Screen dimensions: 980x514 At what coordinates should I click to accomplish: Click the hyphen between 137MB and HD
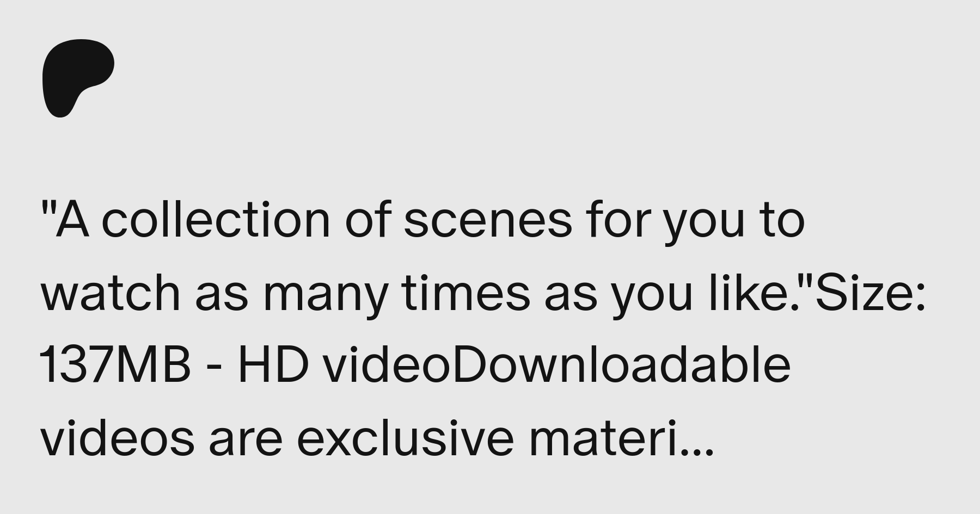[214, 370]
